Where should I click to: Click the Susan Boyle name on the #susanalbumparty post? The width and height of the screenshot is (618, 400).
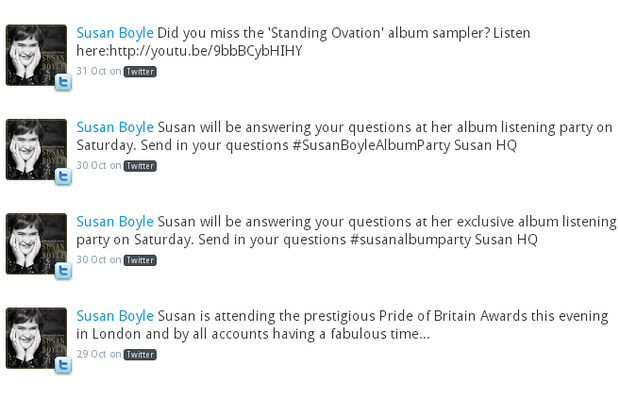pos(115,221)
